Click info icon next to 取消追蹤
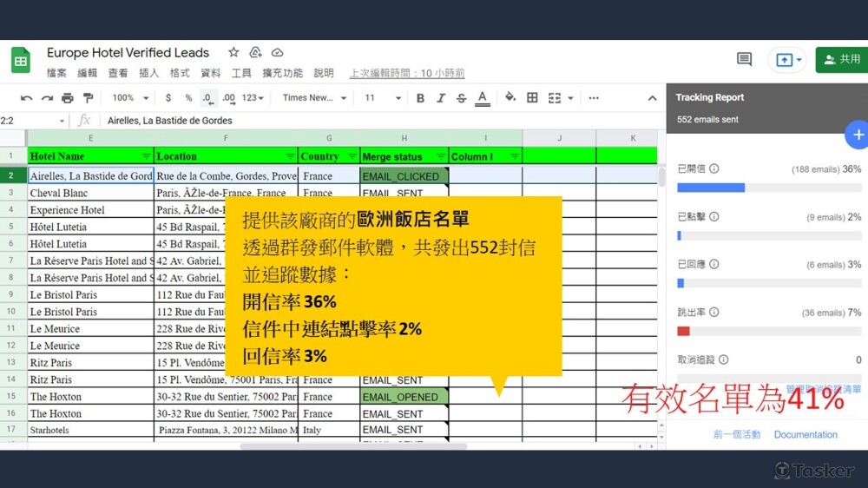The height and width of the screenshot is (488, 868). pyautogui.click(x=724, y=359)
